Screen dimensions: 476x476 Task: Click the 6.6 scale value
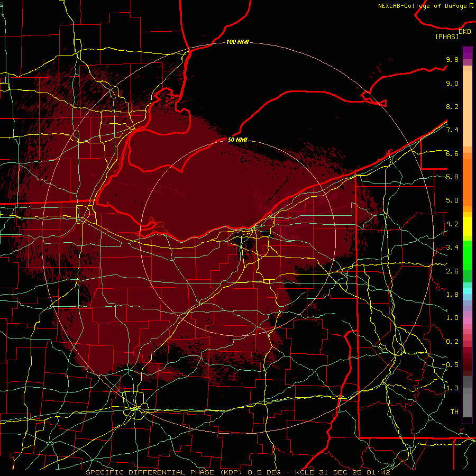point(452,153)
